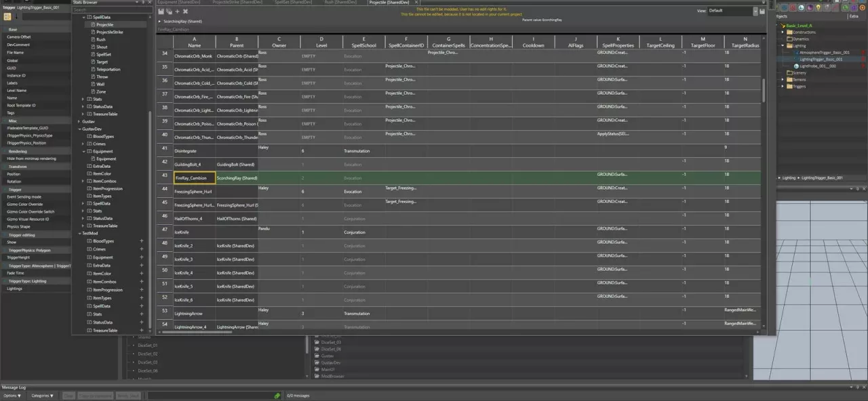Open the Options dropdown in Message Log
868x401 pixels.
[x=12, y=396]
